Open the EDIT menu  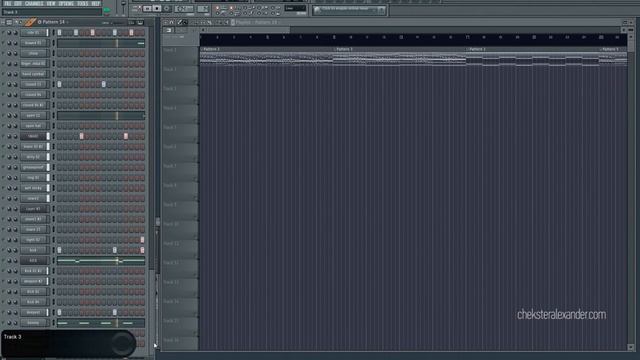click(x=18, y=3)
